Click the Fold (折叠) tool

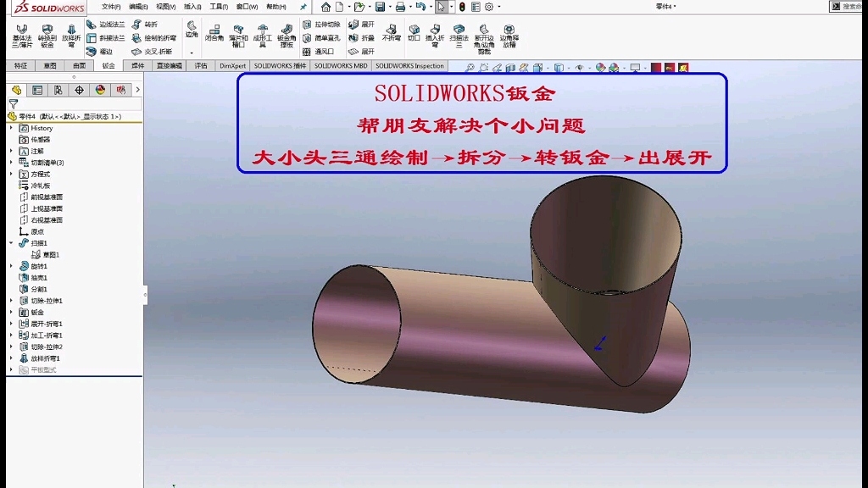coord(362,37)
